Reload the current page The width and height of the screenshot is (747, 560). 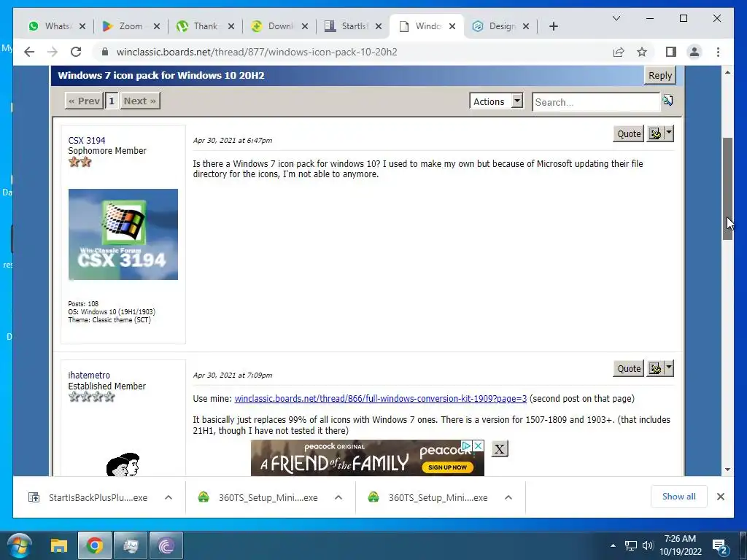(76, 52)
